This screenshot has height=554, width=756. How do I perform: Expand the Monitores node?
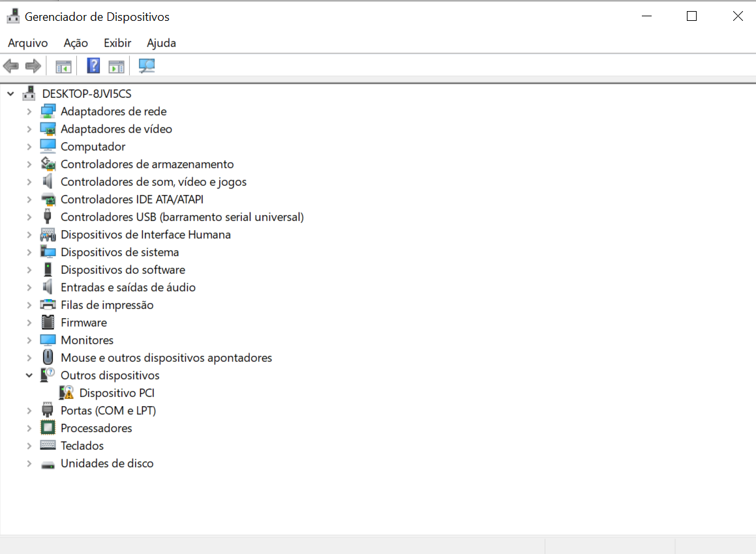pyautogui.click(x=29, y=340)
